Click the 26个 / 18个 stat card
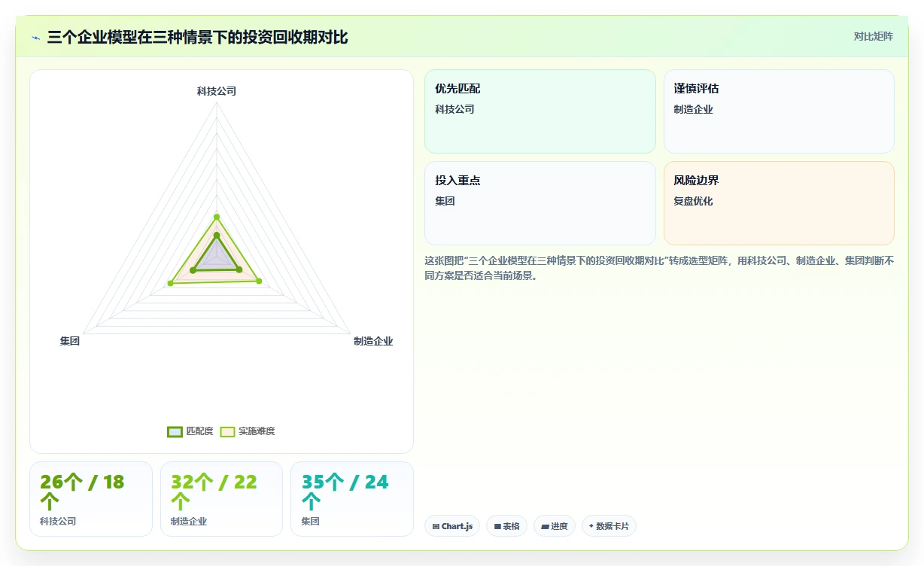The width and height of the screenshot is (924, 566). (91, 499)
